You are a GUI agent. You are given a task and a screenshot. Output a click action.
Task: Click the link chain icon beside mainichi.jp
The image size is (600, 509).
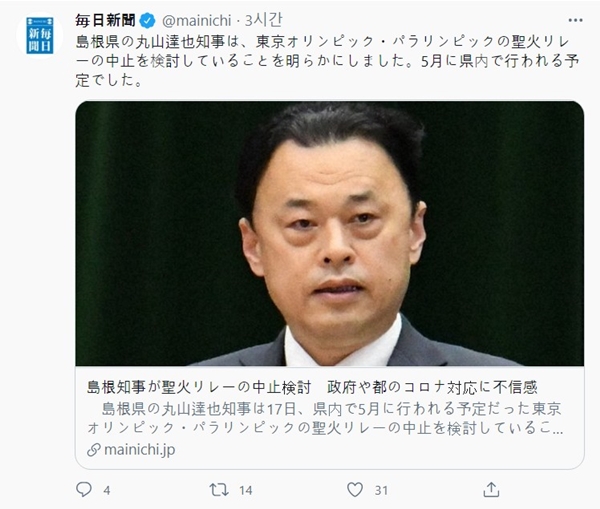click(x=93, y=450)
